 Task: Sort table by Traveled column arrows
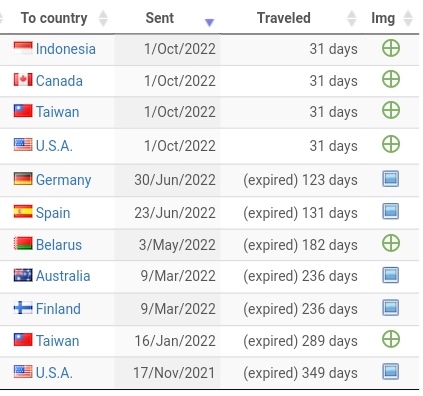pyautogui.click(x=352, y=18)
